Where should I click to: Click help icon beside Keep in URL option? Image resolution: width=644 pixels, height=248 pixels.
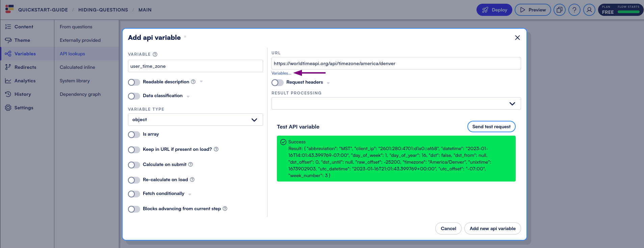pos(216,149)
